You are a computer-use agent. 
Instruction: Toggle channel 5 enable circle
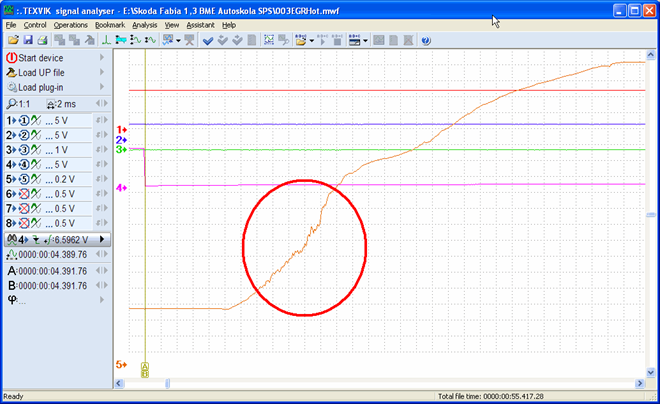[x=24, y=179]
